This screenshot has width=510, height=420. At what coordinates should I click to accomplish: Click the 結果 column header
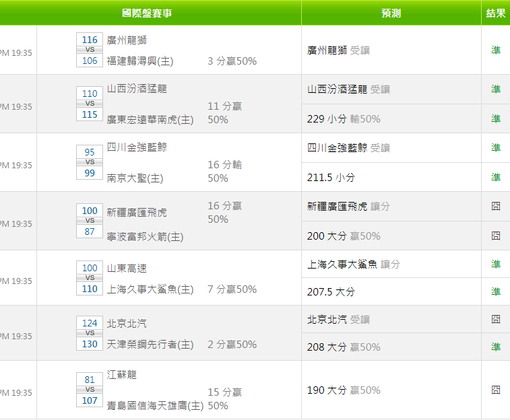496,13
